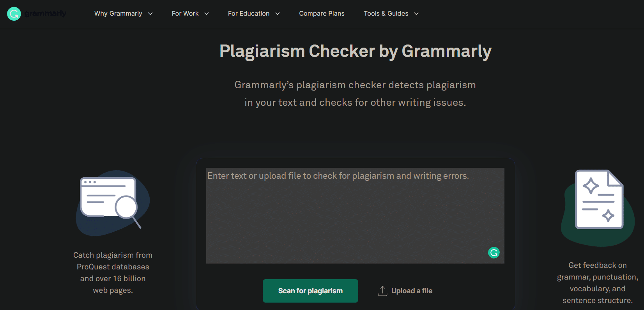
Task: Click the Grammarly logo icon in the header
Action: [x=14, y=14]
